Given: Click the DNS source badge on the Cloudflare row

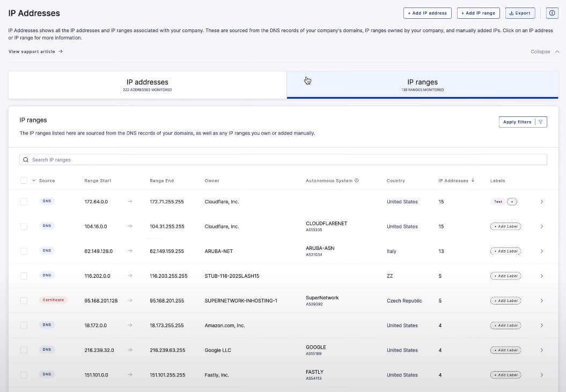Looking at the screenshot, I should pyautogui.click(x=47, y=201).
